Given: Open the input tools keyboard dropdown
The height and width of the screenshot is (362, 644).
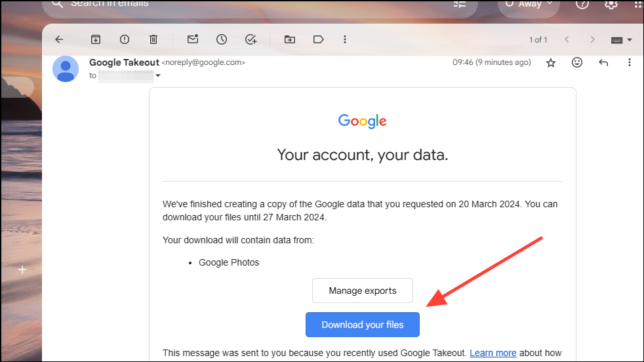Looking at the screenshot, I should coord(622,40).
